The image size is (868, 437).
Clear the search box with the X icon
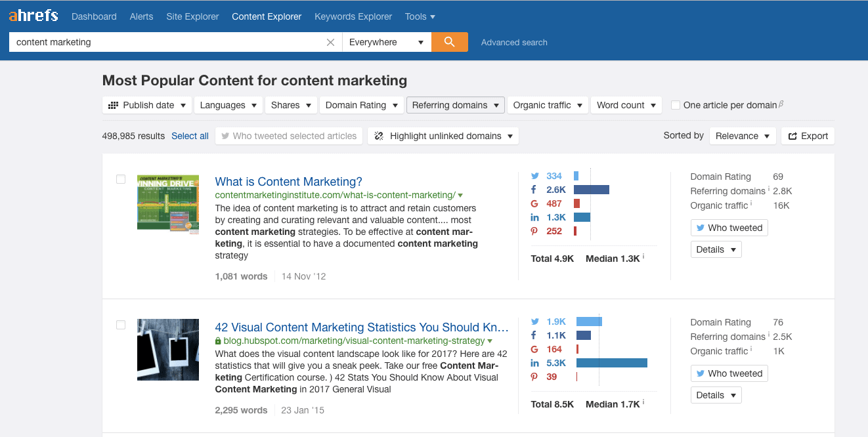[330, 42]
